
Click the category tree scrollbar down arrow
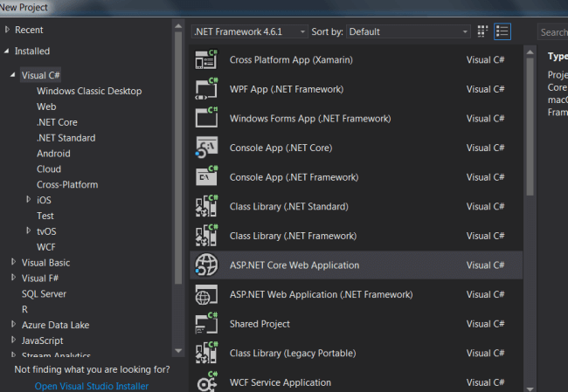tap(178, 350)
